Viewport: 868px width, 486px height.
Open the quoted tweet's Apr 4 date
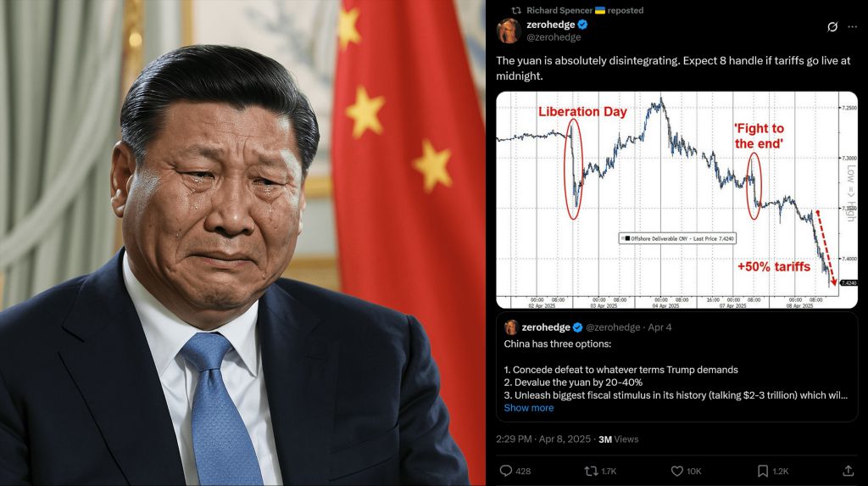click(659, 327)
